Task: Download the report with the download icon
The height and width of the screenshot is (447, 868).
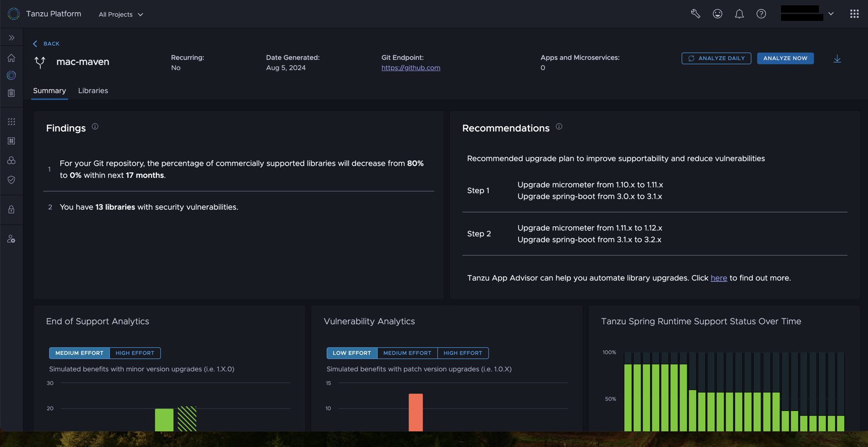Action: pos(837,58)
